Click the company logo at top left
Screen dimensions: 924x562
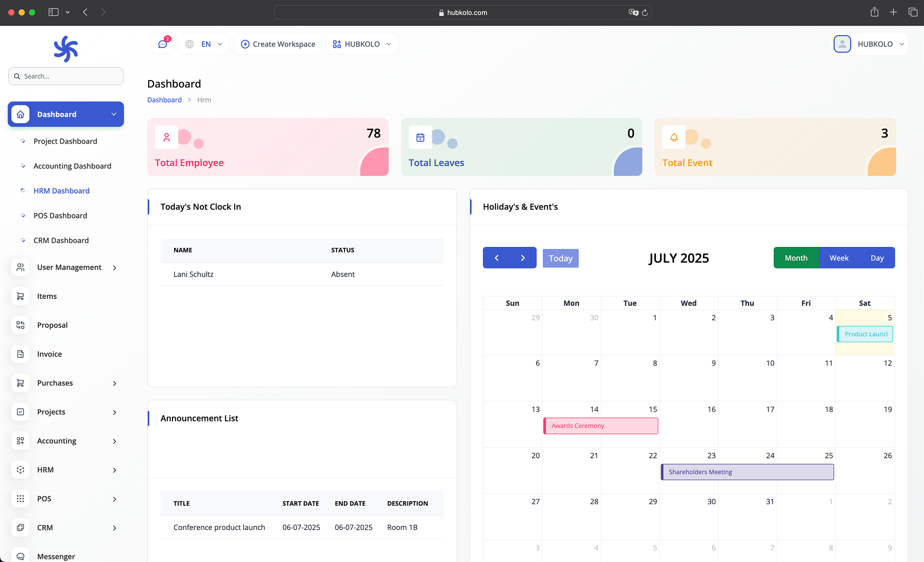coord(65,48)
